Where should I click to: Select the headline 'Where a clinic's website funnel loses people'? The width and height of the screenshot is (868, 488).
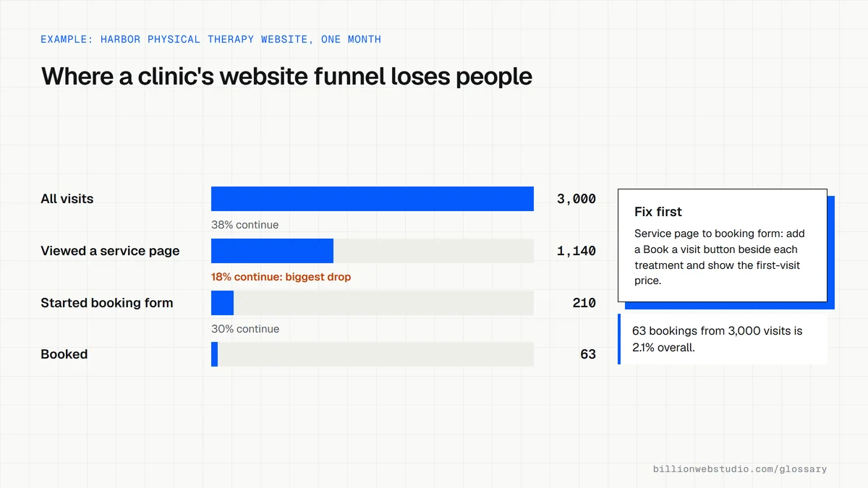(x=286, y=76)
